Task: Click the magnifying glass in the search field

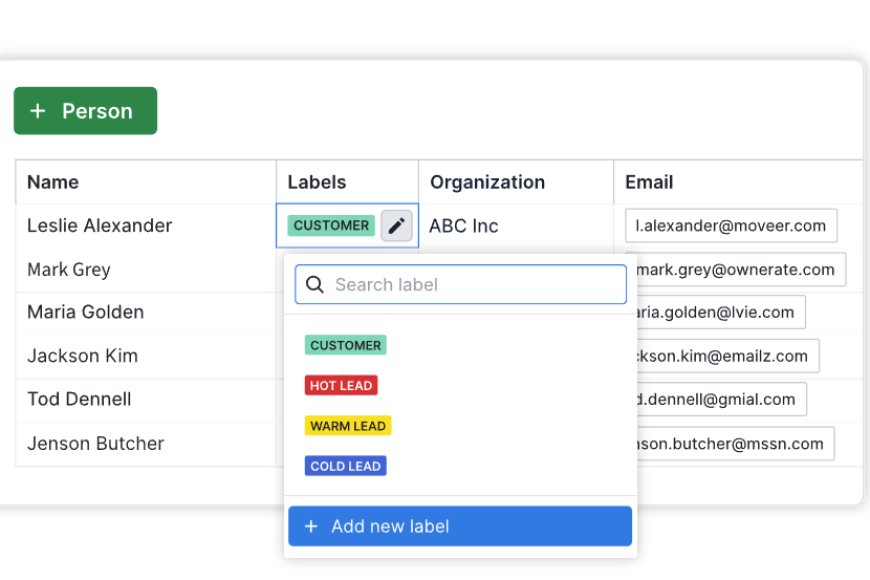Action: (314, 284)
